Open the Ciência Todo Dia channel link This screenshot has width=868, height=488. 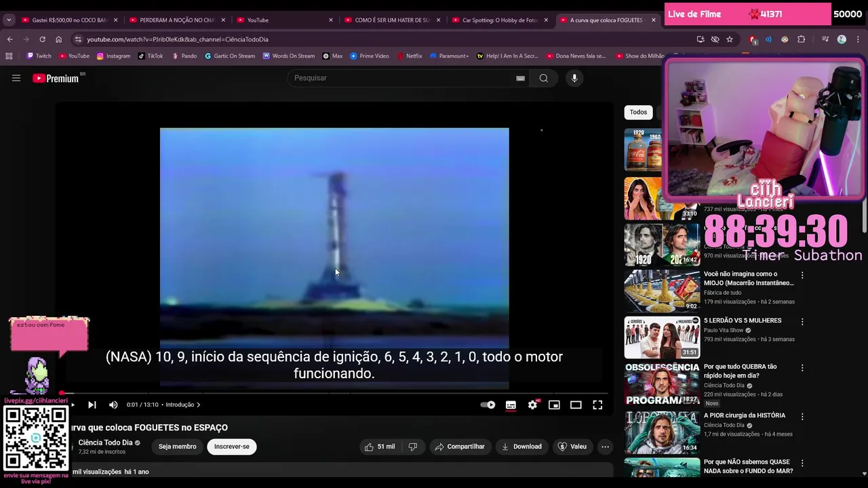coord(105,443)
